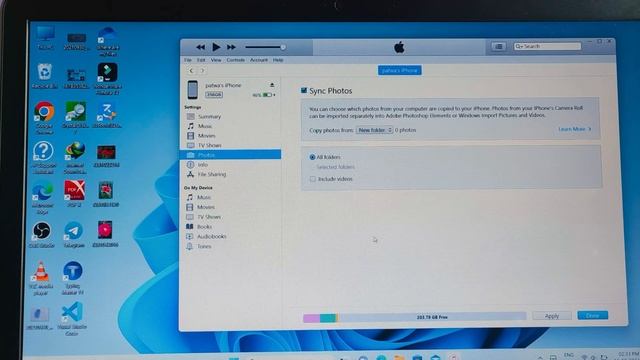The image size is (640, 360).
Task: Open TV Shows under On My Device
Action: pyautogui.click(x=209, y=217)
